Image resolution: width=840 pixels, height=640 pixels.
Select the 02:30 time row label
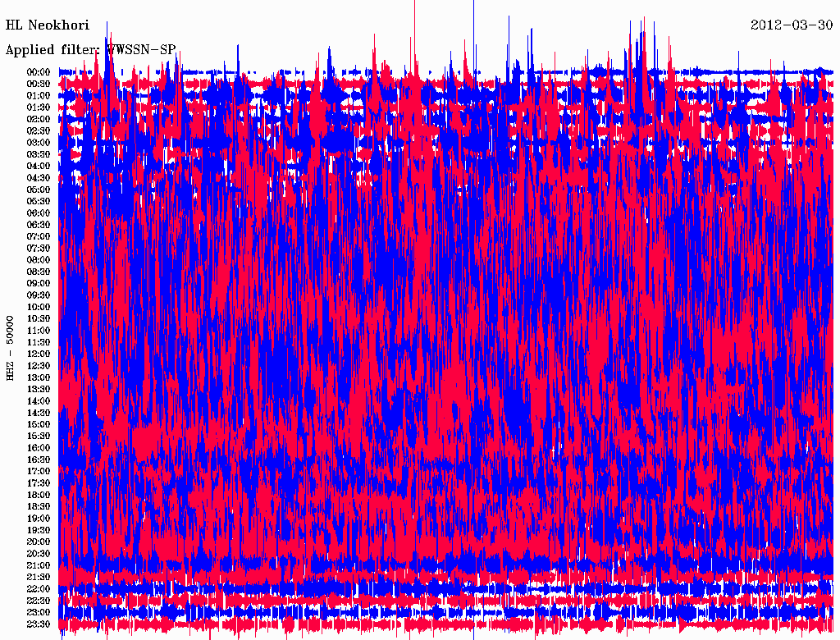(x=39, y=130)
